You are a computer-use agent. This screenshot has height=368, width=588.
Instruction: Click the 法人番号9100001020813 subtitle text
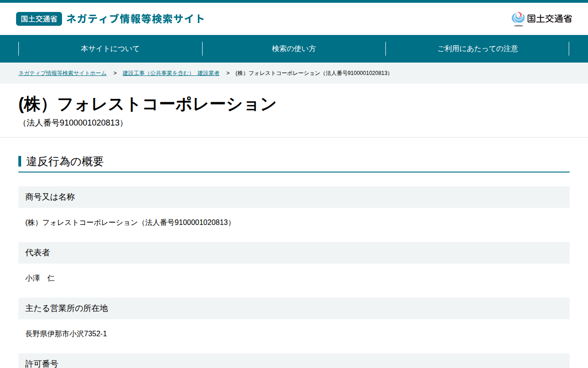coord(73,123)
